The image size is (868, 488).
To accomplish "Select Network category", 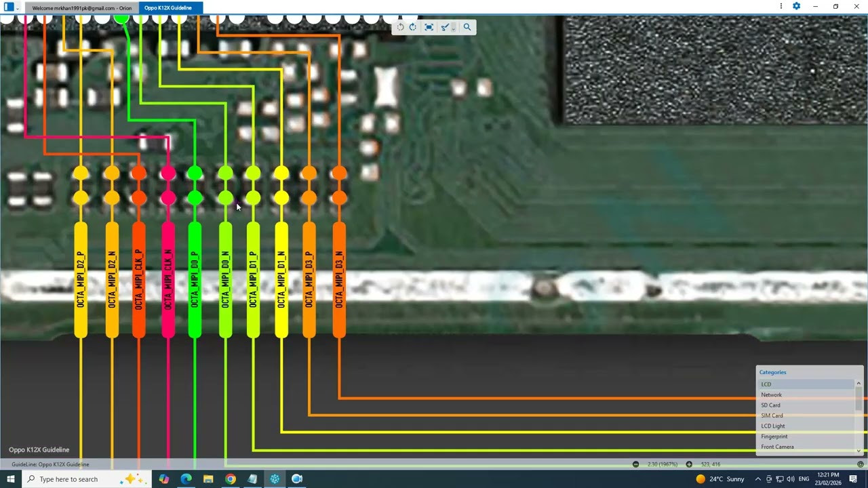I will [x=807, y=394].
